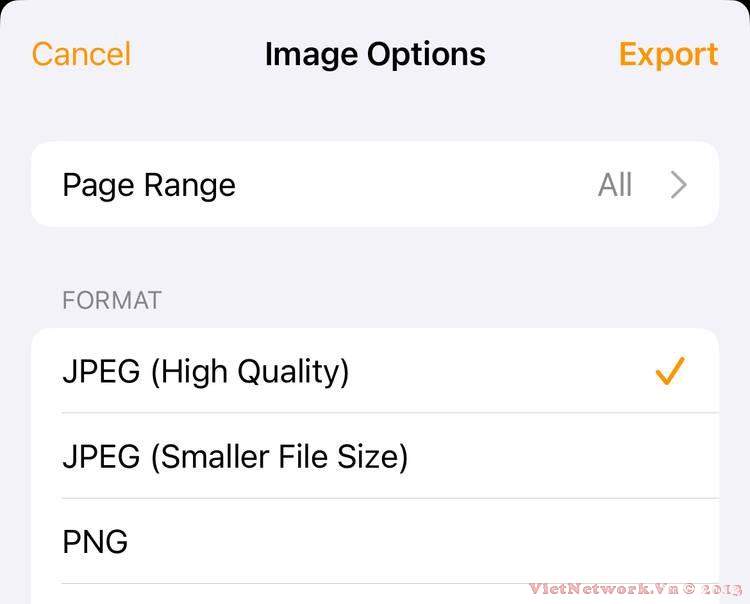Click the FORMAT section header
Image resolution: width=750 pixels, height=604 pixels.
coord(112,300)
